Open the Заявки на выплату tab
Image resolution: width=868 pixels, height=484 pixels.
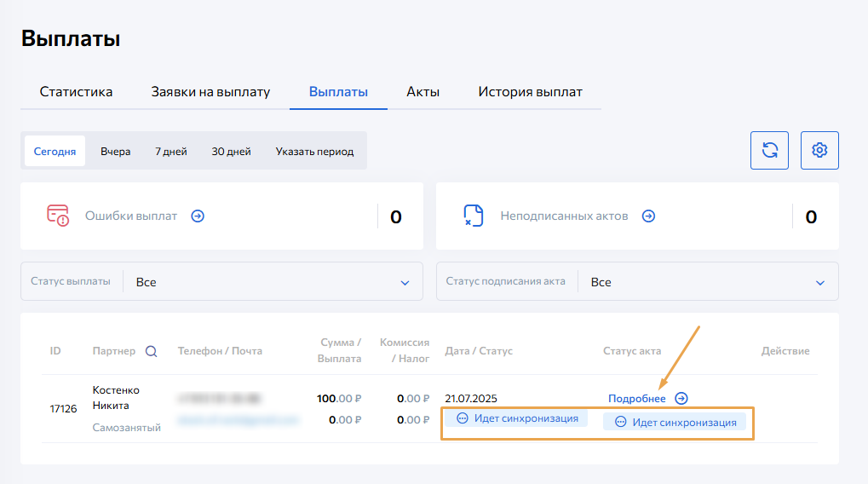[x=210, y=92]
